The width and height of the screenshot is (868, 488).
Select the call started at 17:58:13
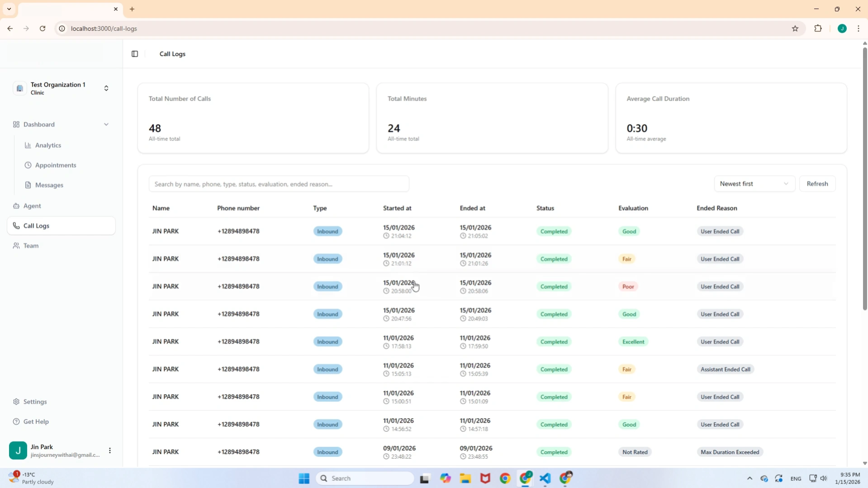[492, 341]
